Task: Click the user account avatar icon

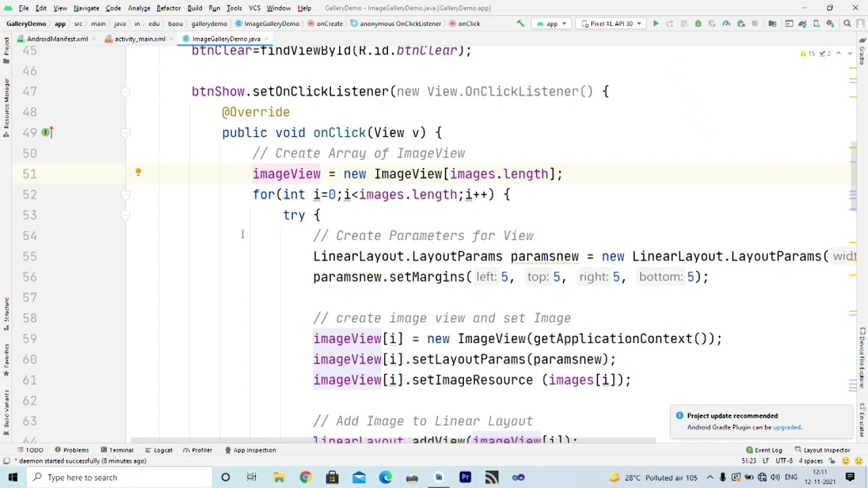Action: tap(861, 24)
